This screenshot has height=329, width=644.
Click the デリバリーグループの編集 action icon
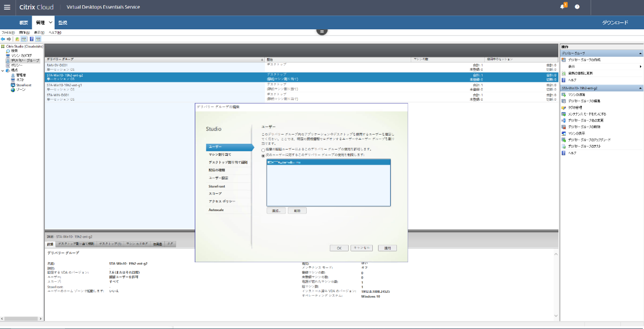click(564, 101)
